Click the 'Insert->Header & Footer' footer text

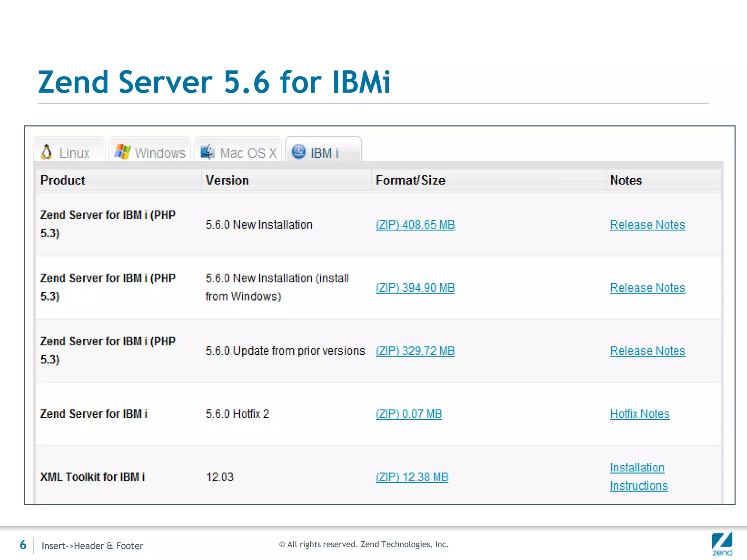[x=92, y=546]
